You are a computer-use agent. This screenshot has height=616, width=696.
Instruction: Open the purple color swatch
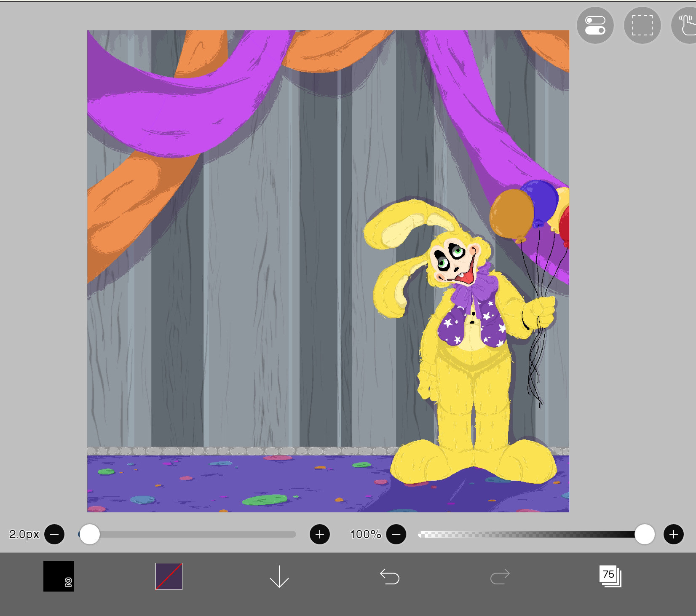coord(169,576)
